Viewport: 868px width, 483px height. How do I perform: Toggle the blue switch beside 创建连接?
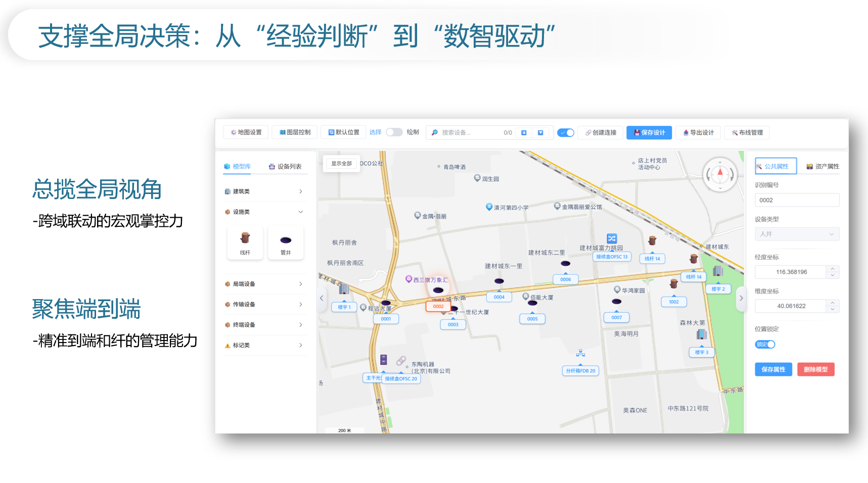coord(566,133)
